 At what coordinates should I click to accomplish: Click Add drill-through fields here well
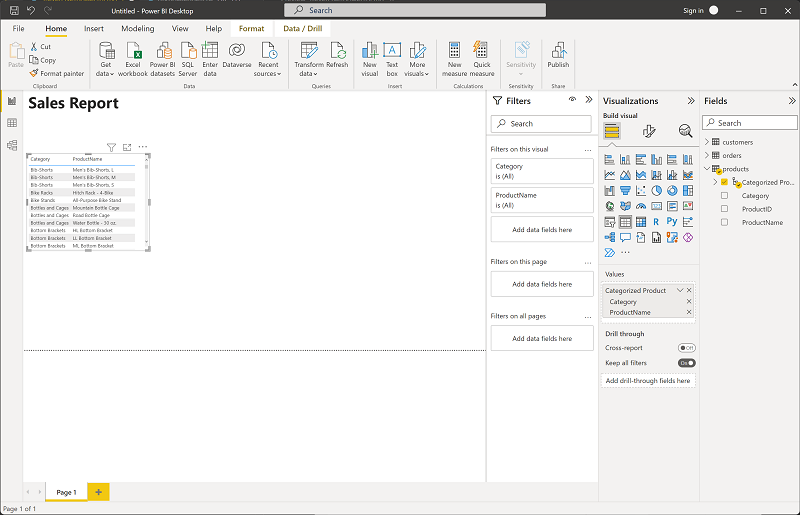(648, 381)
